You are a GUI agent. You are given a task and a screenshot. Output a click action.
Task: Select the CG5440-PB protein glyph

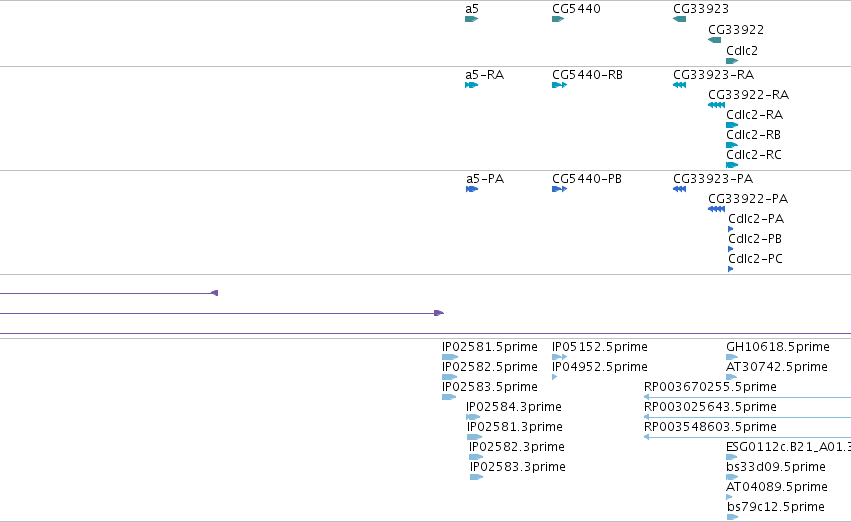point(560,189)
